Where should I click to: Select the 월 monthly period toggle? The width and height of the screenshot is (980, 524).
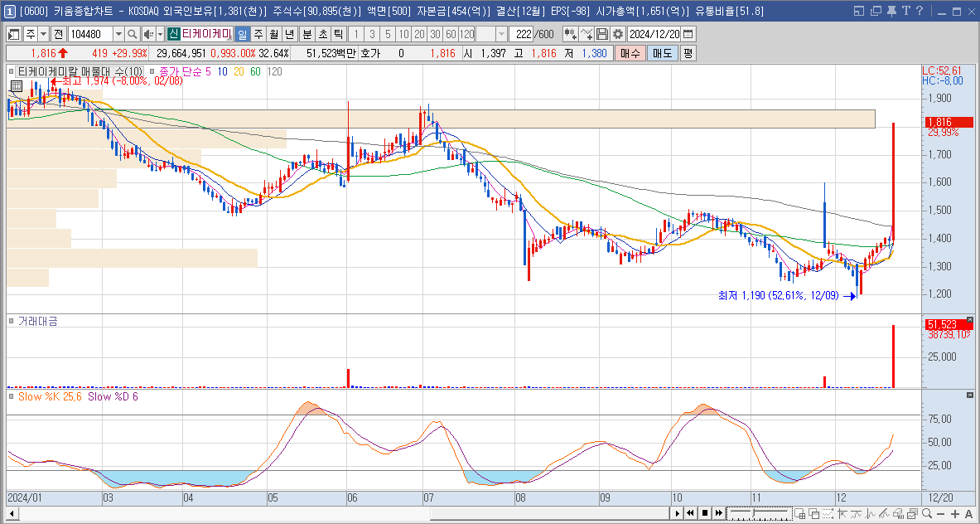[x=273, y=34]
